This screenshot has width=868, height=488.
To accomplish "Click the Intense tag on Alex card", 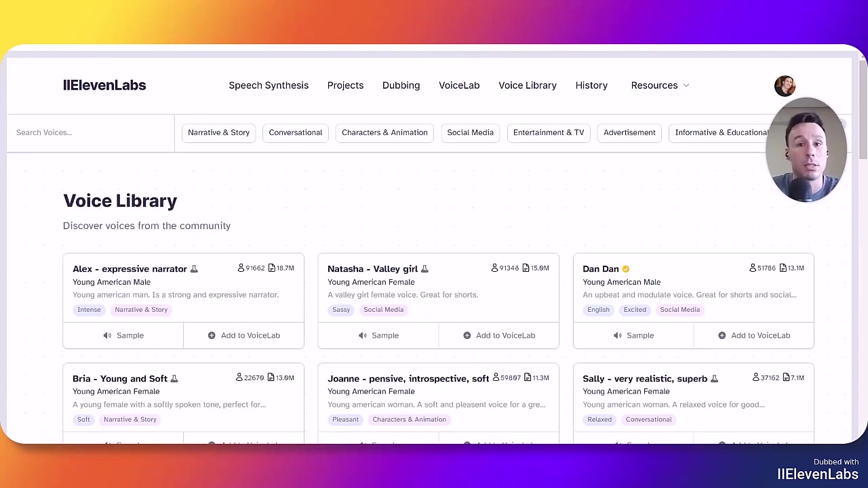I will click(89, 310).
